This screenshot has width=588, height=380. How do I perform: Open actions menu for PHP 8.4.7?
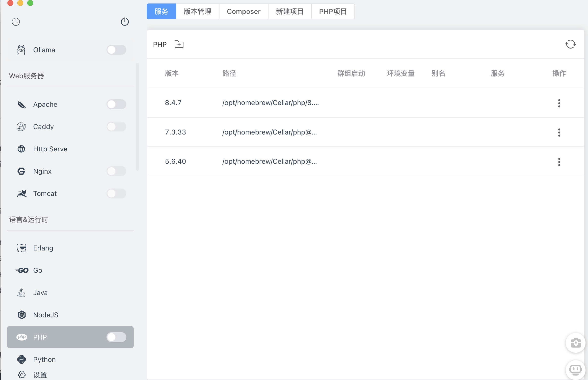559,103
